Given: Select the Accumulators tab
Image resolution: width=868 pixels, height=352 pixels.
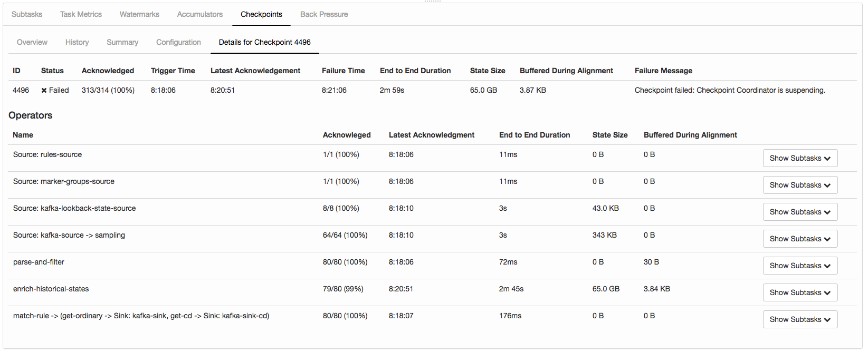Looking at the screenshot, I should click(x=199, y=14).
